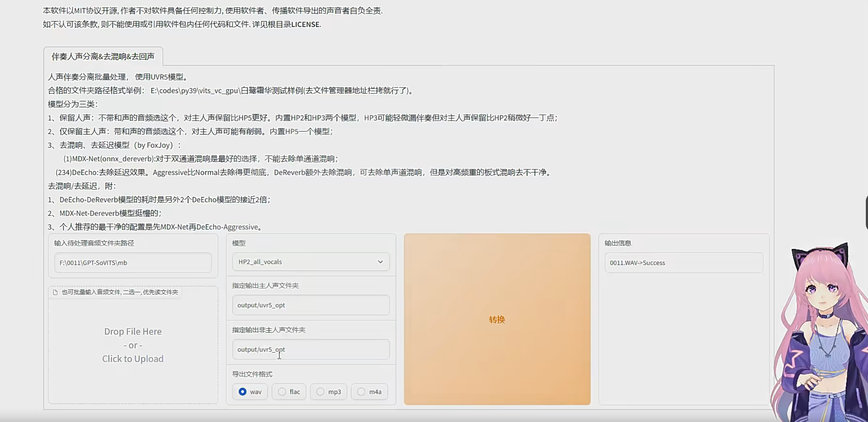The width and height of the screenshot is (868, 422).
Task: Click the model dropdown chevron arrow
Action: [x=380, y=262]
